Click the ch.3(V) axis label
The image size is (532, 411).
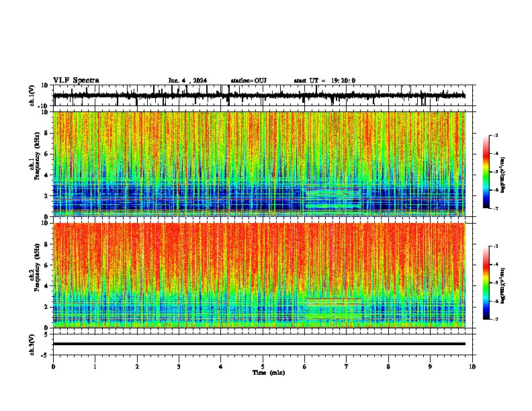click(x=32, y=345)
